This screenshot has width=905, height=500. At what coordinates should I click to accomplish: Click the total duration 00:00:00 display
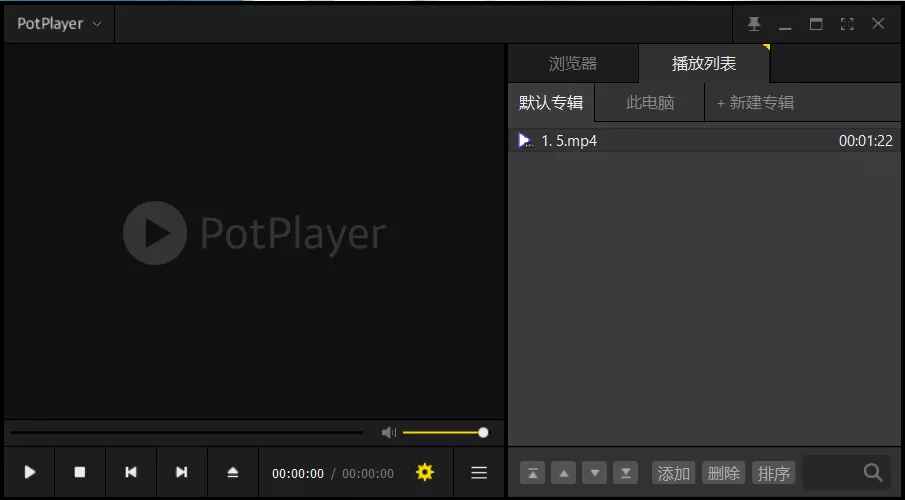(x=368, y=473)
